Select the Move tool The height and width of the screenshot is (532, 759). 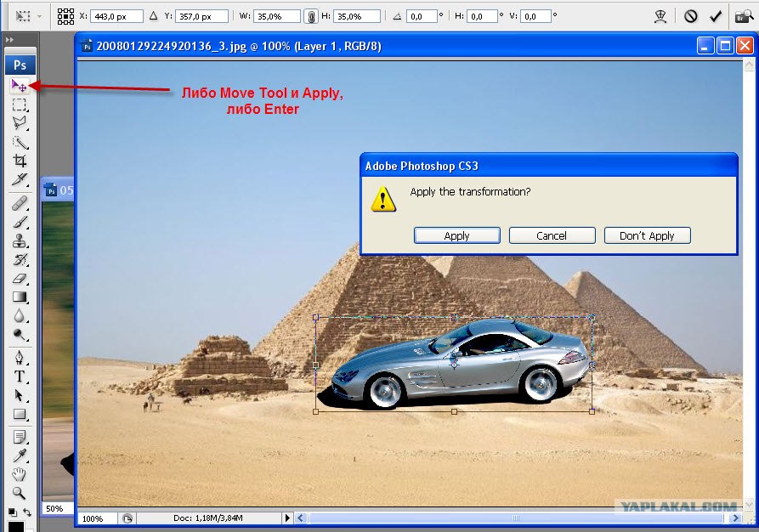click(20, 86)
